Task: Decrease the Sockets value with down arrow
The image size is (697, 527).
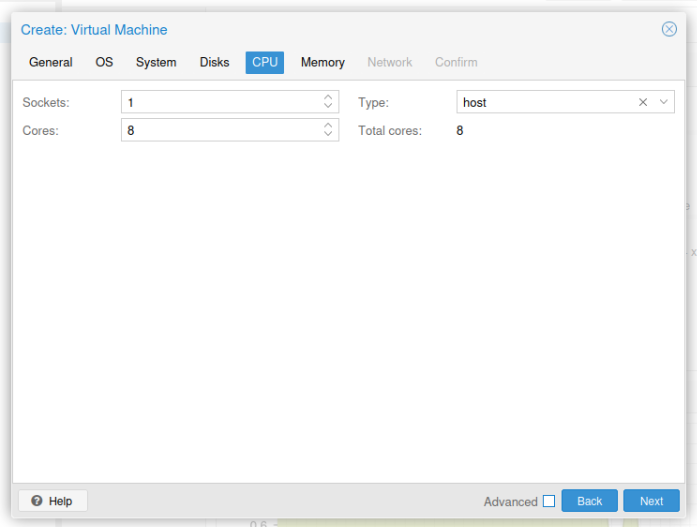Action: (x=328, y=106)
